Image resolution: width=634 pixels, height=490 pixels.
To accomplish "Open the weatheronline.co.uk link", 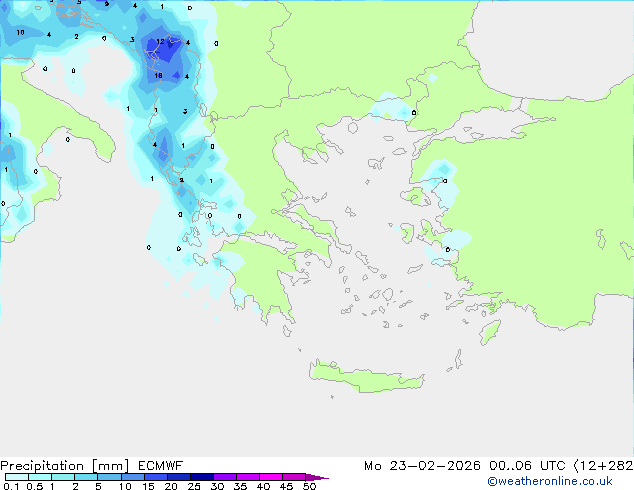I will point(550,481).
